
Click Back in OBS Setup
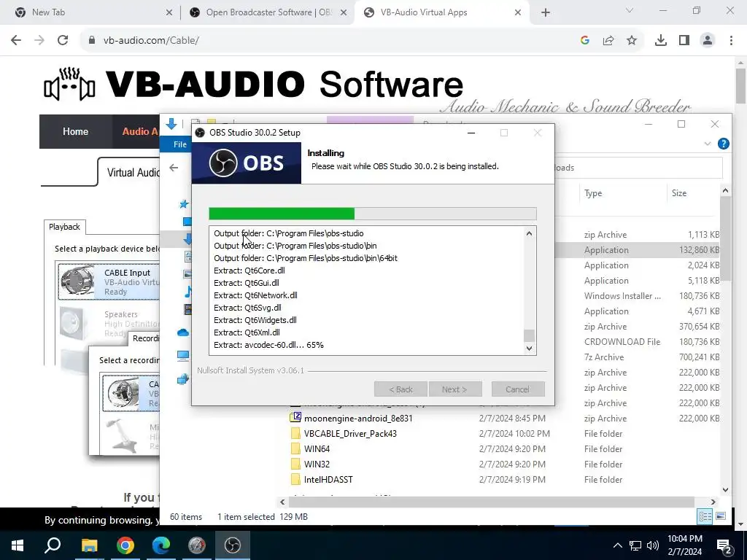[x=400, y=389]
